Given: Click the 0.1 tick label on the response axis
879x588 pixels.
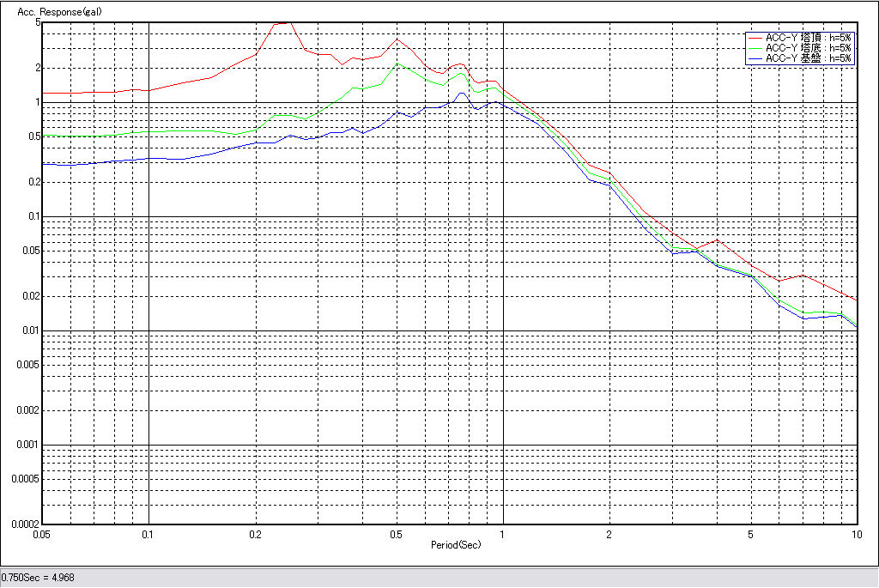Looking at the screenshot, I should (33, 216).
